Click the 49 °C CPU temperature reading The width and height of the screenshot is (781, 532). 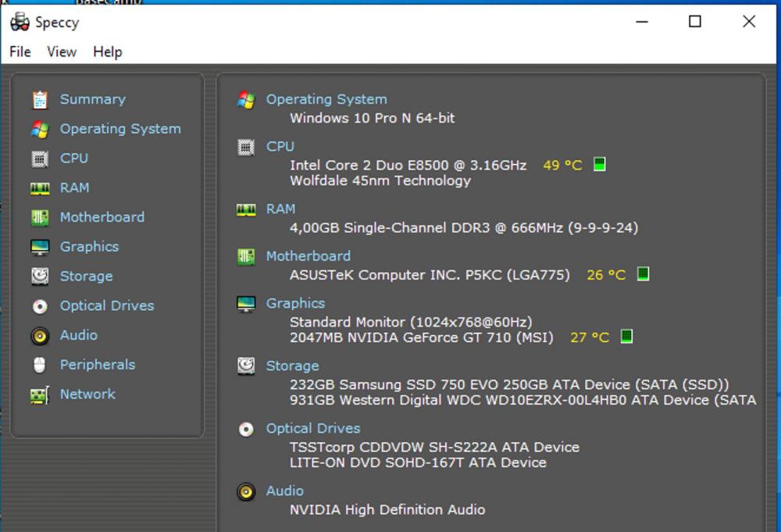[562, 166]
